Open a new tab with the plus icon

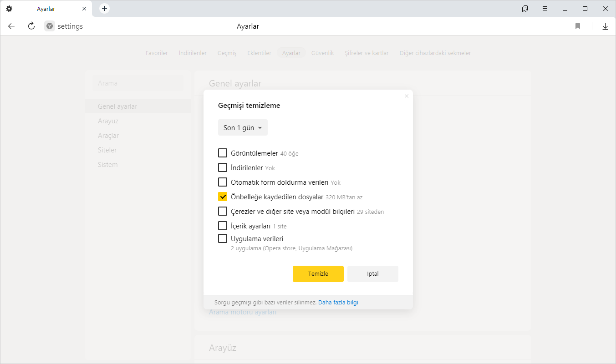click(x=104, y=9)
